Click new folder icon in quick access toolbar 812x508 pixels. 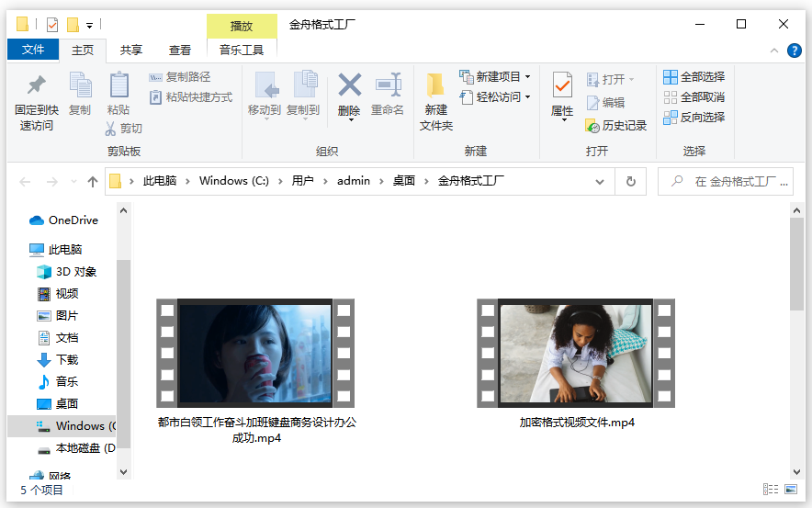tap(73, 24)
